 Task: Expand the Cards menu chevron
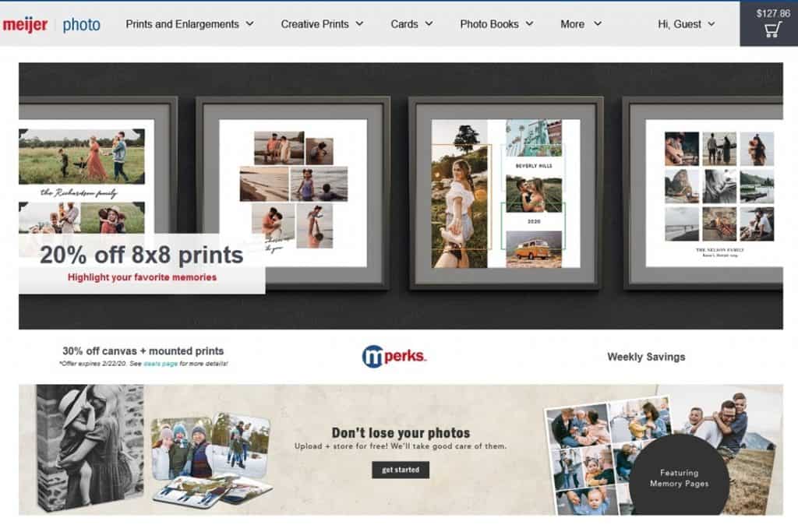tap(429, 24)
